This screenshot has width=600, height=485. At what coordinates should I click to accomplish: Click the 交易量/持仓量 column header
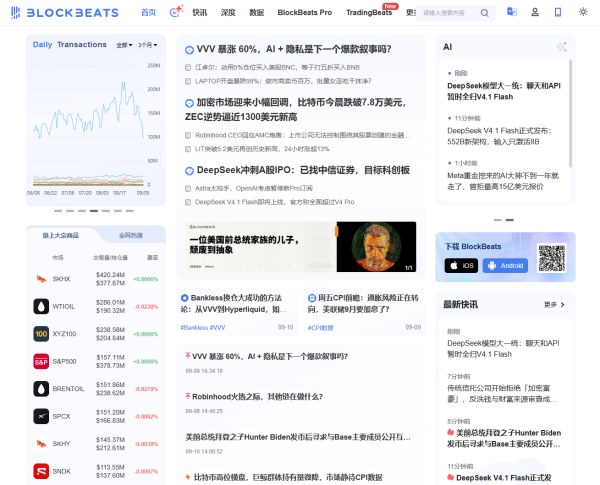[x=110, y=258]
